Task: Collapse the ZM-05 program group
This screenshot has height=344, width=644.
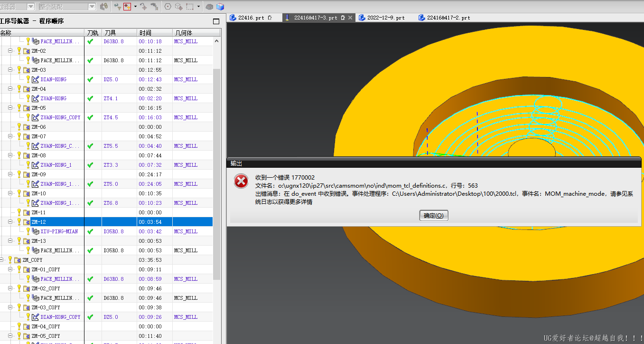Action: click(x=10, y=108)
